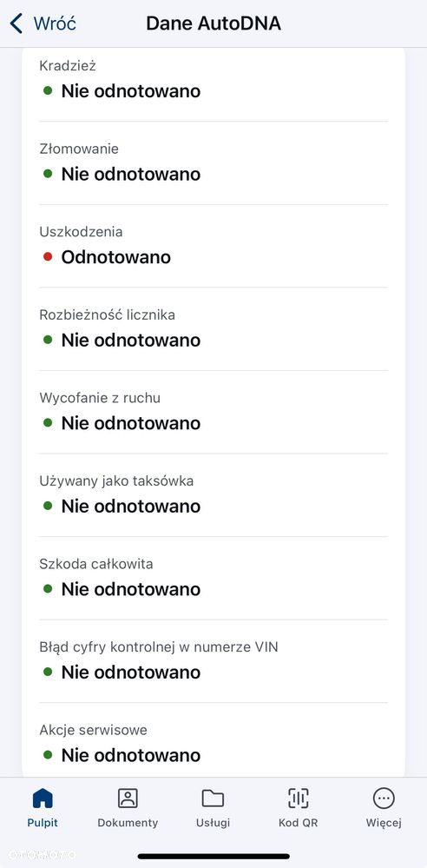Click red dot beside Uszkodzenia status
Screen dimensions: 427x868
48,257
